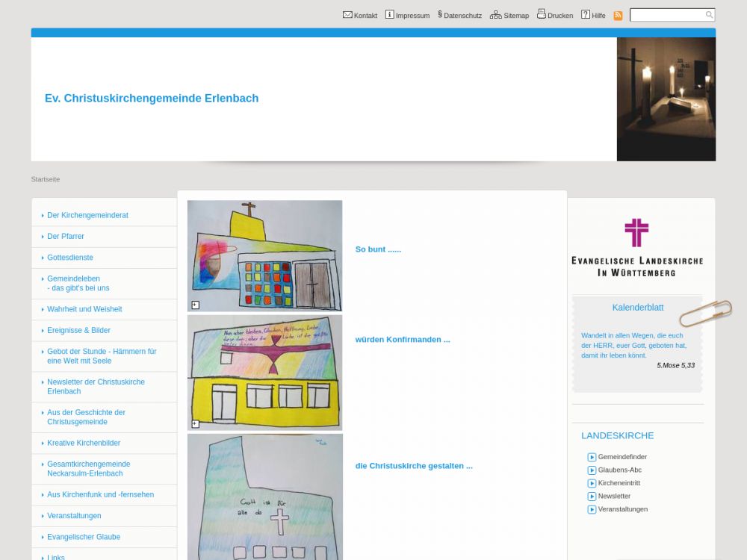Screen dimensions: 747x560
Task: Click the Sitemap tree icon
Action: coord(495,15)
